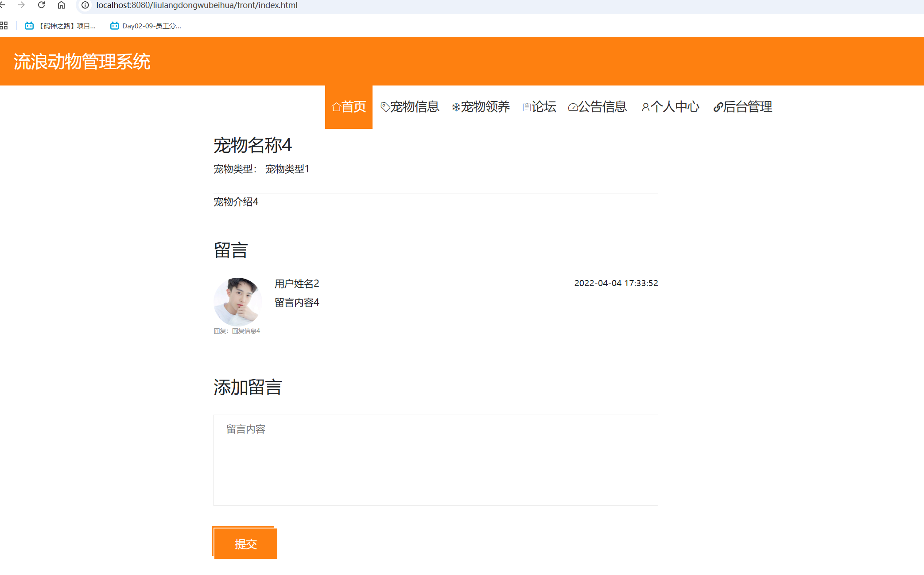Image resolution: width=924 pixels, height=575 pixels.
Task: Click the browser back arrow
Action: 2,5
